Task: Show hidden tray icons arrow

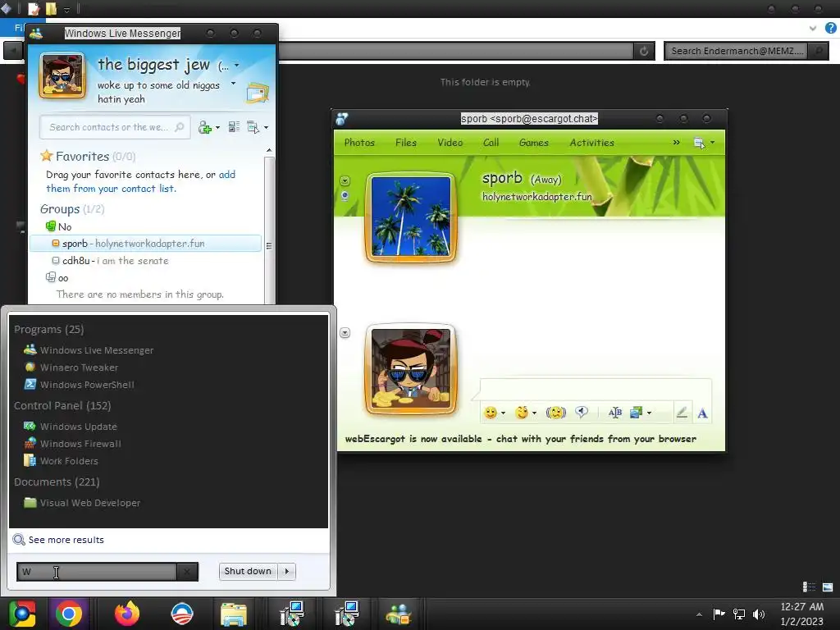Action: point(699,614)
